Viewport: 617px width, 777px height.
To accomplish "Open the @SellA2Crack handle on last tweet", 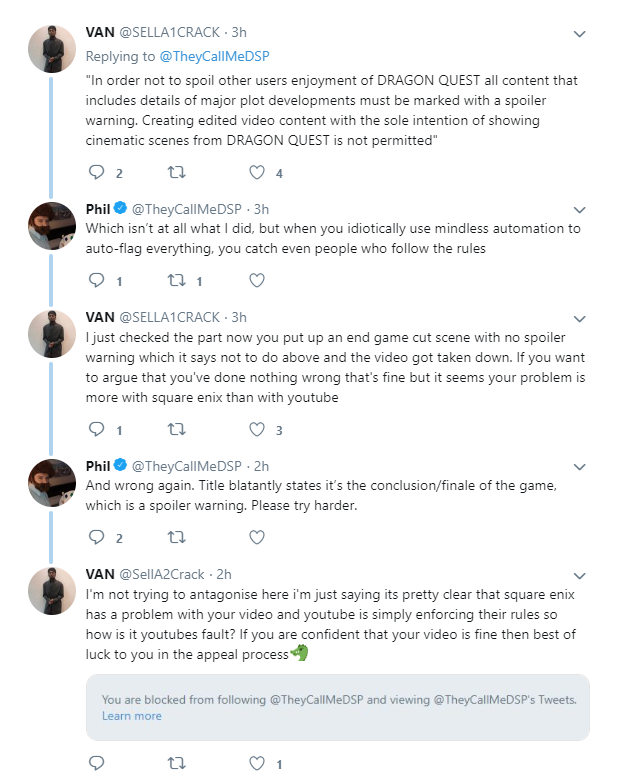I will pyautogui.click(x=162, y=574).
